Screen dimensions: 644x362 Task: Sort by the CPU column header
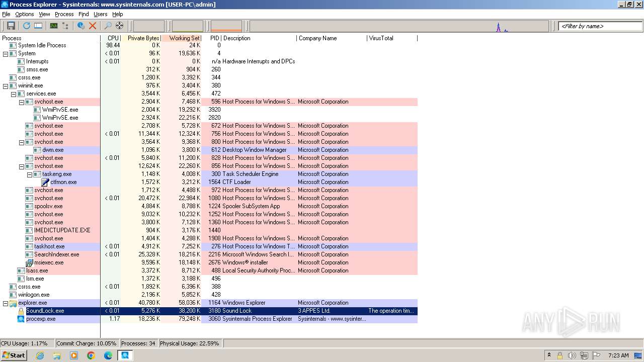point(111,38)
